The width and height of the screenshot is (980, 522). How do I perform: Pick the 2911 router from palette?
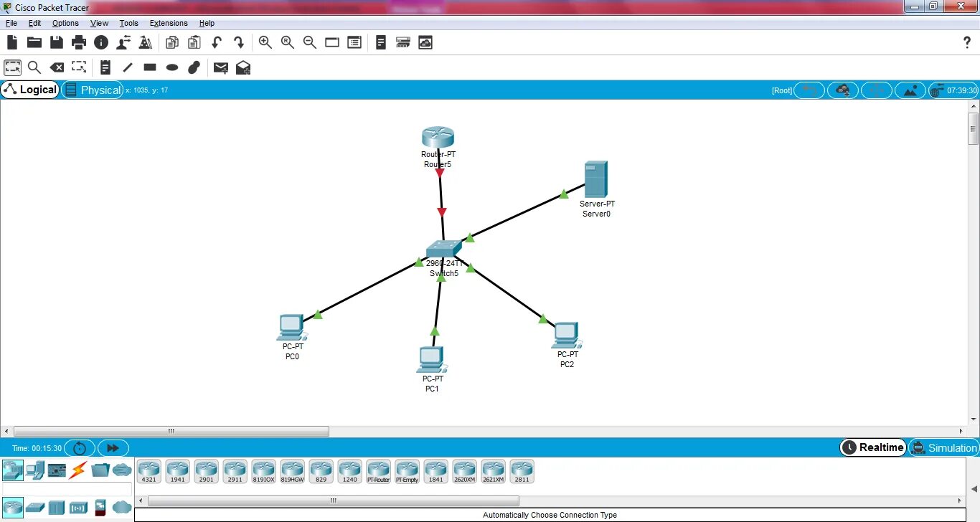click(x=235, y=471)
